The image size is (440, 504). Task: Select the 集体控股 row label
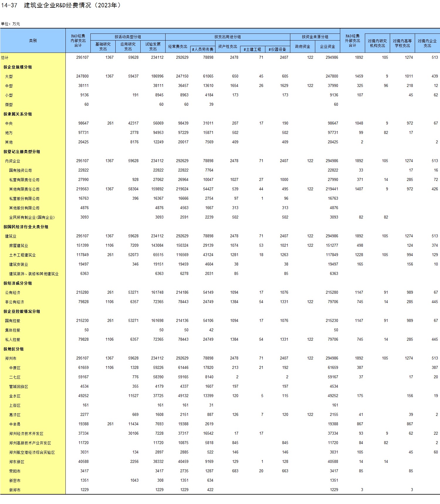pyautogui.click(x=13, y=330)
